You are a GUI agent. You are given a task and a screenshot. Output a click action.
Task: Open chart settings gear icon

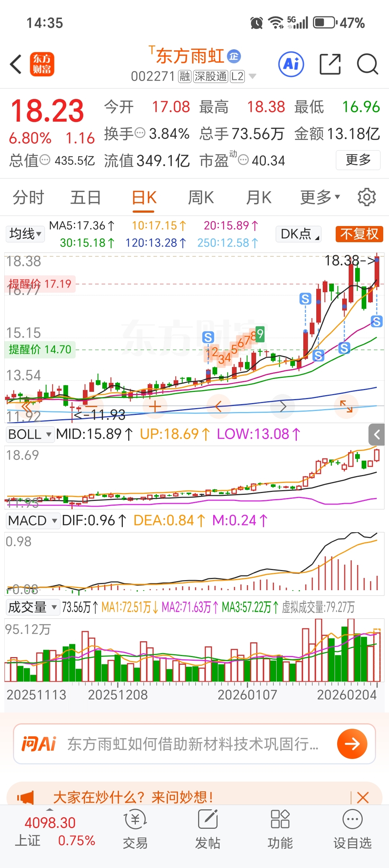[367, 197]
